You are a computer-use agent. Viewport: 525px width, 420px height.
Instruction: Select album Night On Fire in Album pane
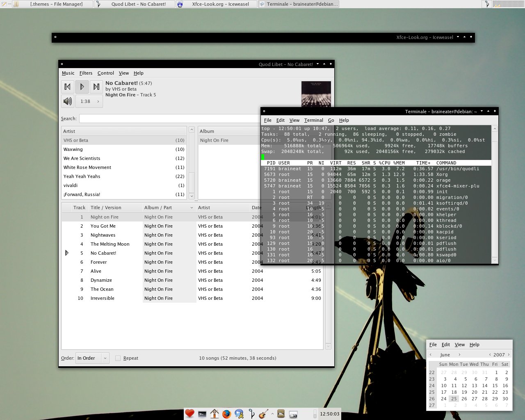click(x=230, y=140)
